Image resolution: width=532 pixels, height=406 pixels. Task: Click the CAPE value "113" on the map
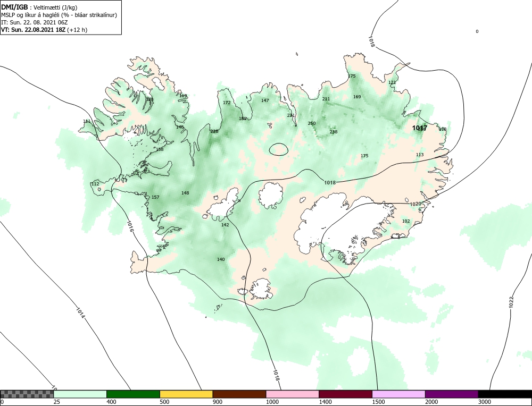pyautogui.click(x=420, y=155)
